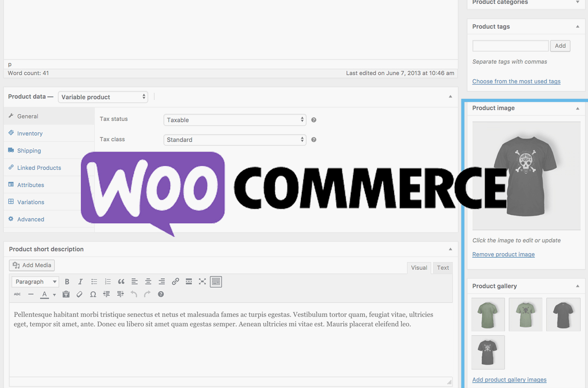Toggle italic formatting in short description editor
The image size is (588, 388).
click(80, 281)
